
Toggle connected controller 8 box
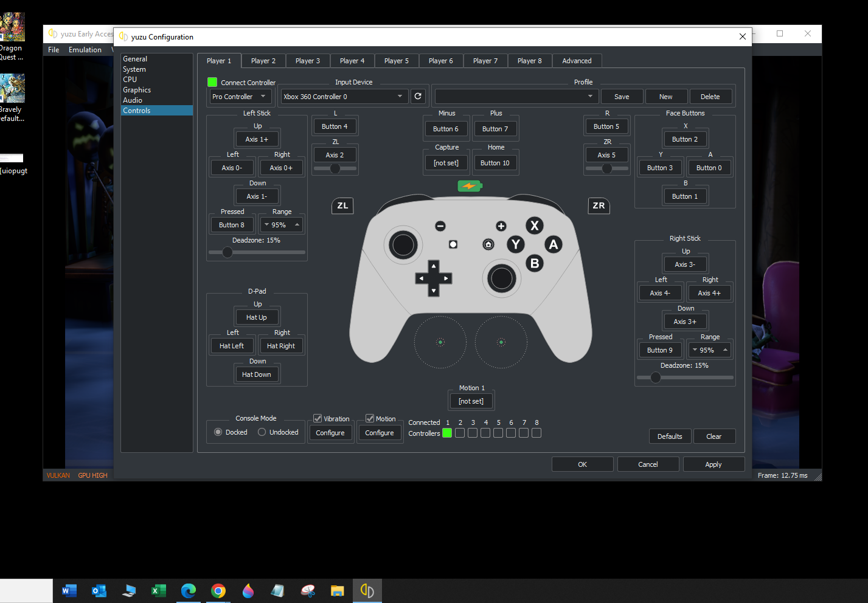pos(536,433)
